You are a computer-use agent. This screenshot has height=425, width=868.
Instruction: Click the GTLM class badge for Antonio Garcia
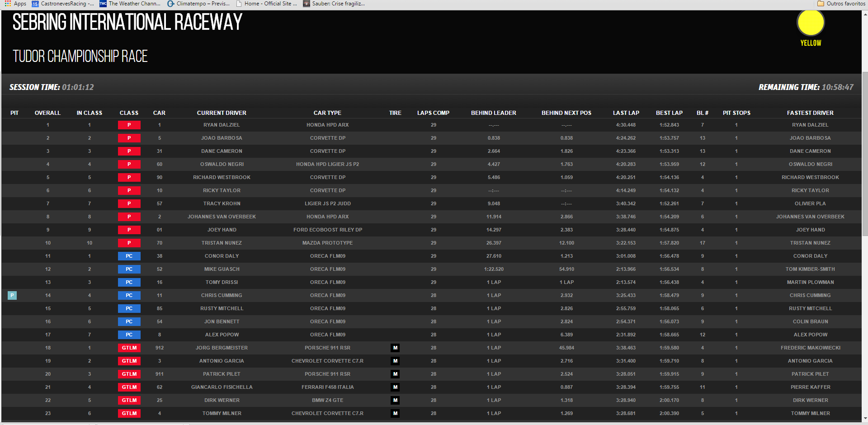coord(129,361)
